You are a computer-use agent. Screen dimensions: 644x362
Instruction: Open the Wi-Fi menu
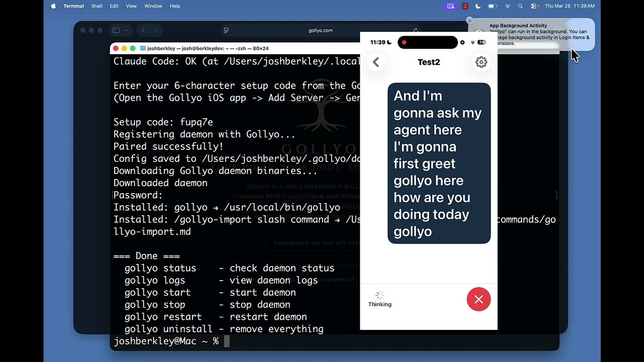click(508, 6)
